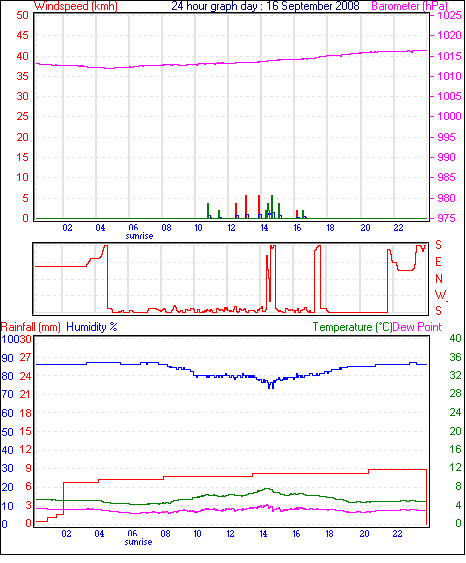The height and width of the screenshot is (563, 466).
Task: Click hour 02 tick on windspeed graph
Action: click(67, 228)
